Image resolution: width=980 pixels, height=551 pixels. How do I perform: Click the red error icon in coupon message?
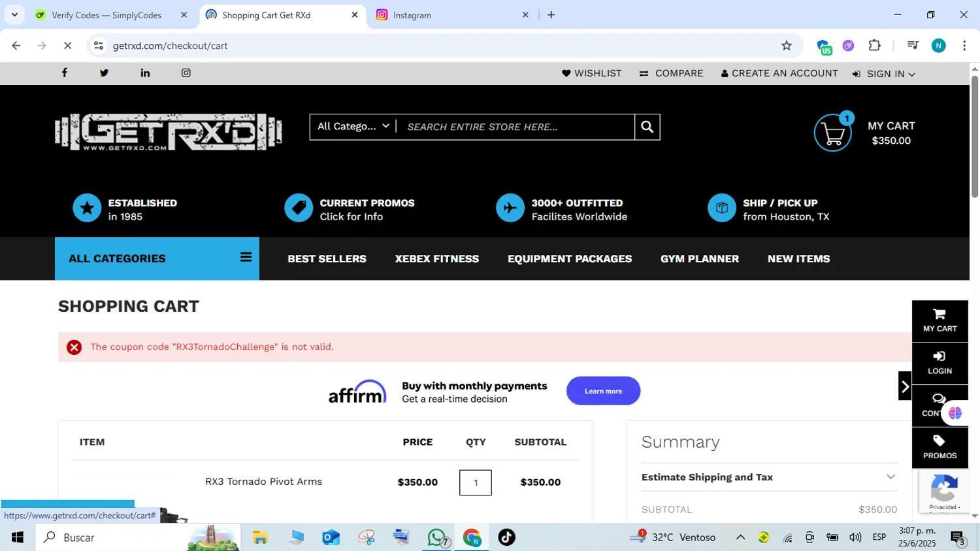[74, 347]
